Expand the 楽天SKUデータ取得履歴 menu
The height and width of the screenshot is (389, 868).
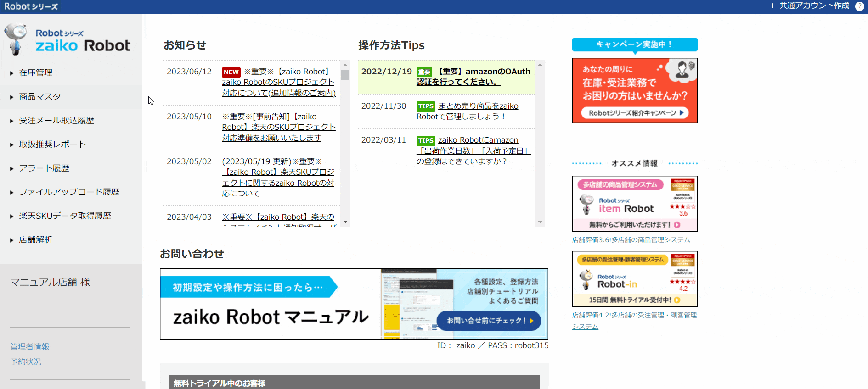point(71,216)
